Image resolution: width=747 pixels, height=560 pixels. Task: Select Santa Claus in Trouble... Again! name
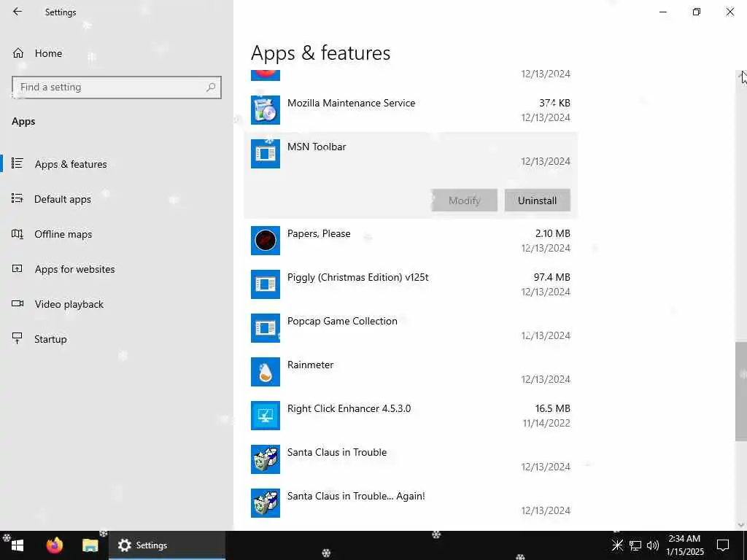coord(356,496)
